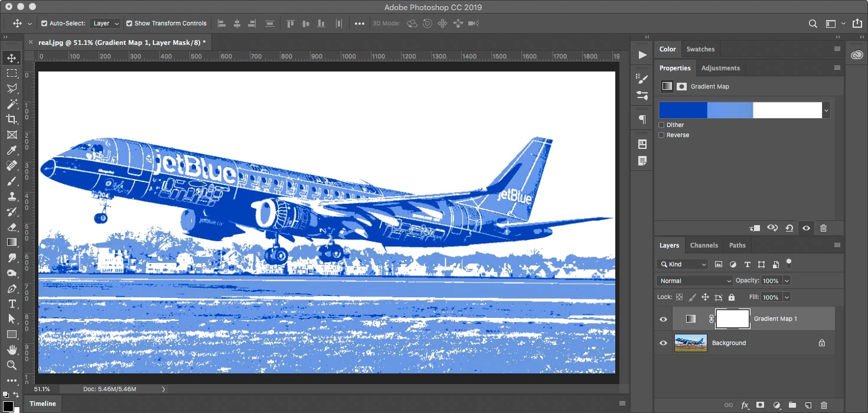This screenshot has width=868, height=413.
Task: Select the Move tool in the toolbar
Action: point(12,58)
